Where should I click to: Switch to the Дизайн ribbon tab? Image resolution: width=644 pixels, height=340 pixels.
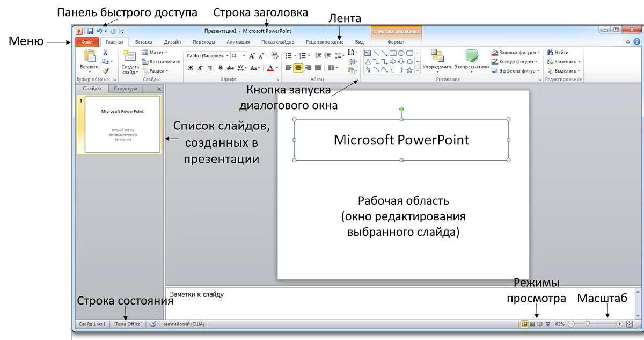coord(172,42)
